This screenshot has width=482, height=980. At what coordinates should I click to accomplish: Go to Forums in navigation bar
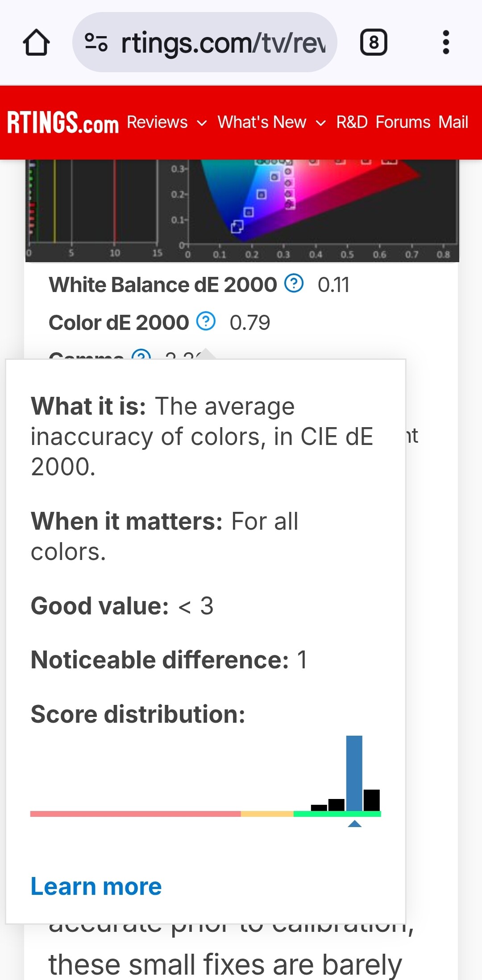click(403, 122)
